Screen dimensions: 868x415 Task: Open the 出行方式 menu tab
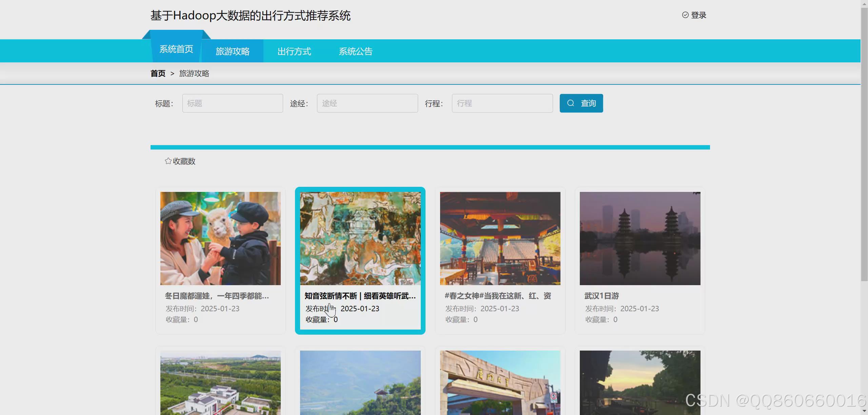[294, 51]
